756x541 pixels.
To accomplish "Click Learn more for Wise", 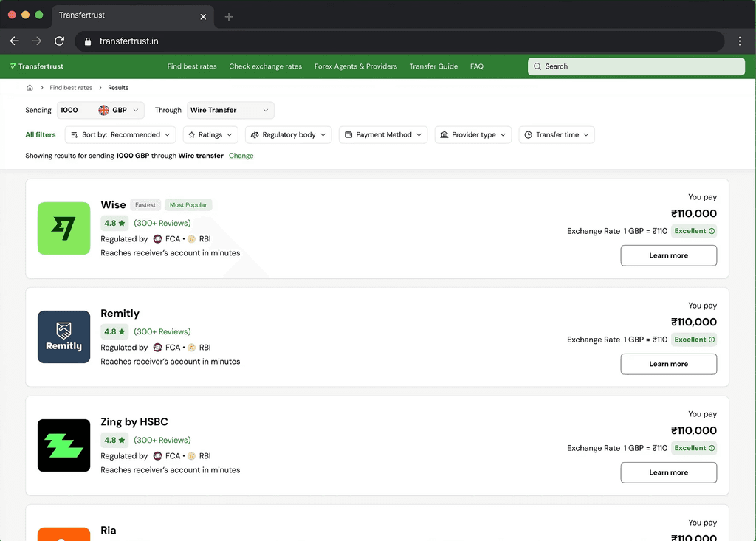I will point(669,255).
